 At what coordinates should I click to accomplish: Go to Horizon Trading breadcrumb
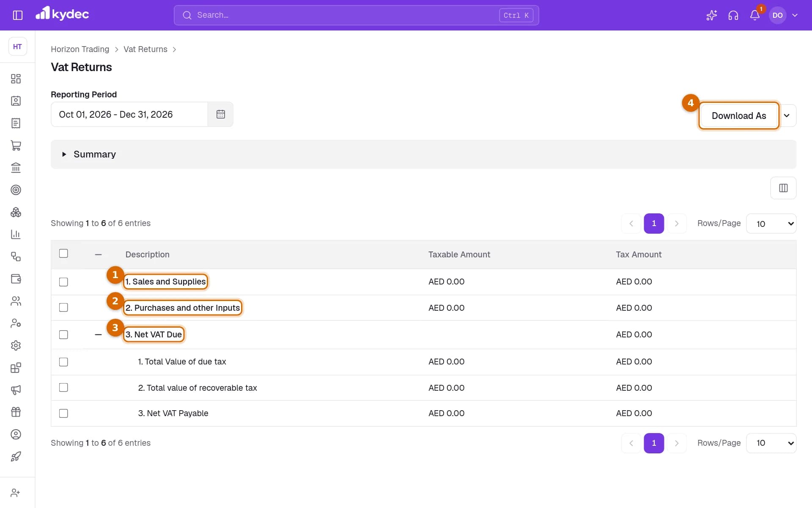[x=80, y=49]
